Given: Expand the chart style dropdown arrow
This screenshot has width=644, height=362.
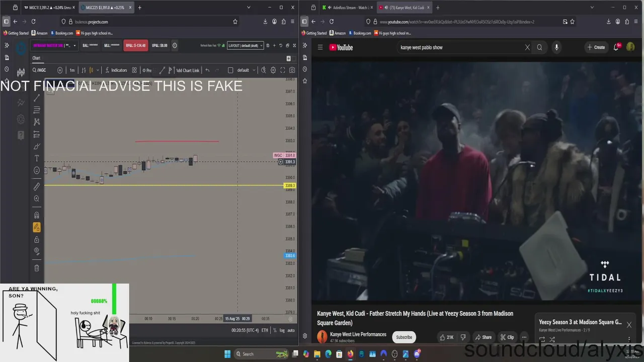Looking at the screenshot, I should tap(98, 70).
